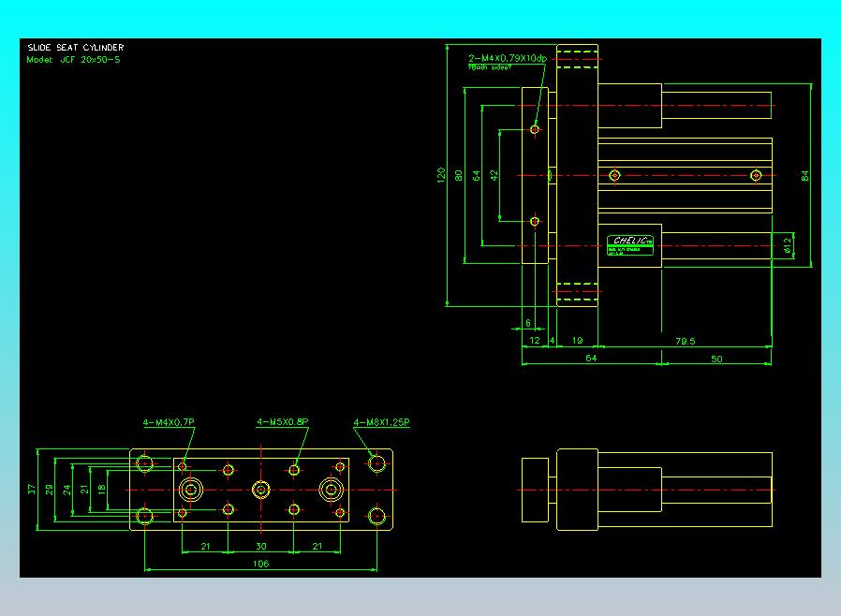Select the 29 dimension value
This screenshot has width=841, height=616.
pos(50,490)
